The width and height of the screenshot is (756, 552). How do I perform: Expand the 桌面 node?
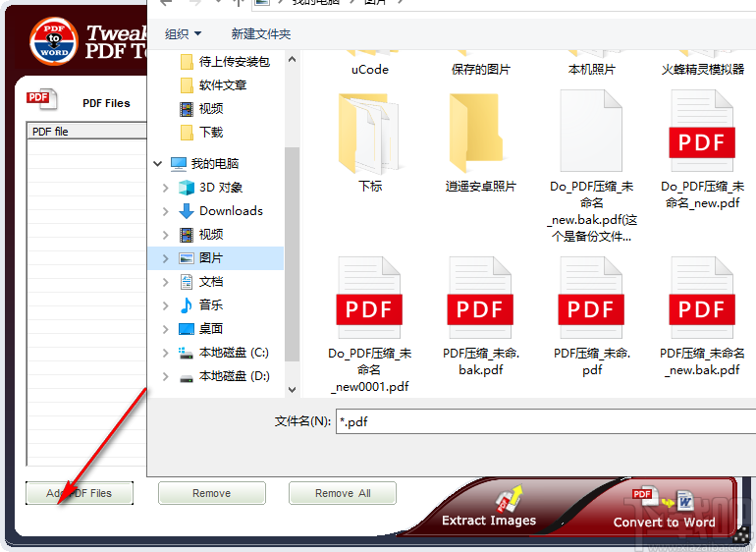point(165,329)
